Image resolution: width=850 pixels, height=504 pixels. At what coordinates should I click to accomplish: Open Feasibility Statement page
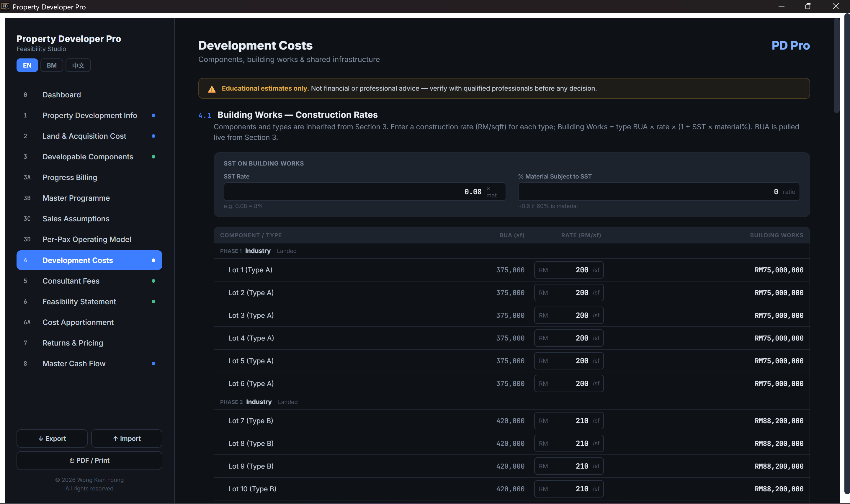[89, 302]
